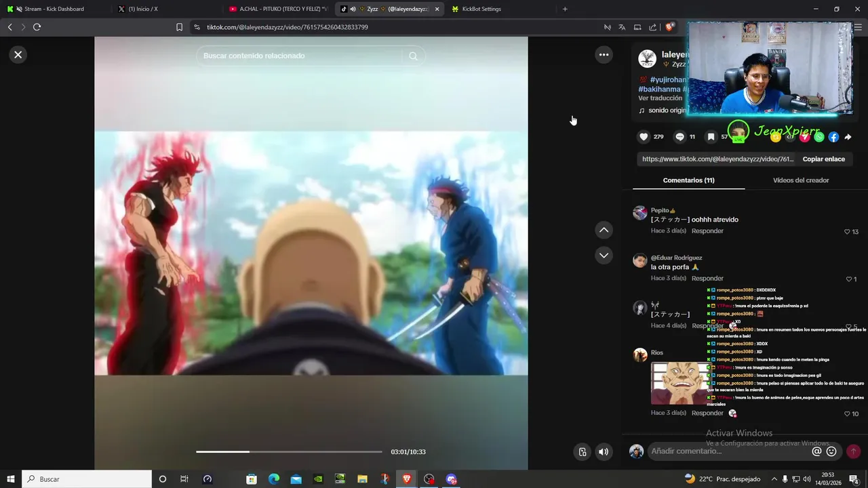868x488 pixels.
Task: Go back in browser history
Action: tap(9, 27)
